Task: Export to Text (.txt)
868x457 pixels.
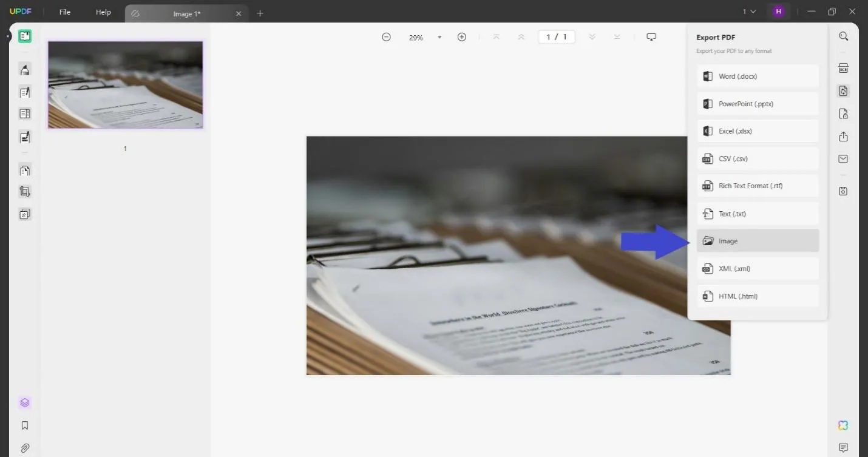Action: 758,214
